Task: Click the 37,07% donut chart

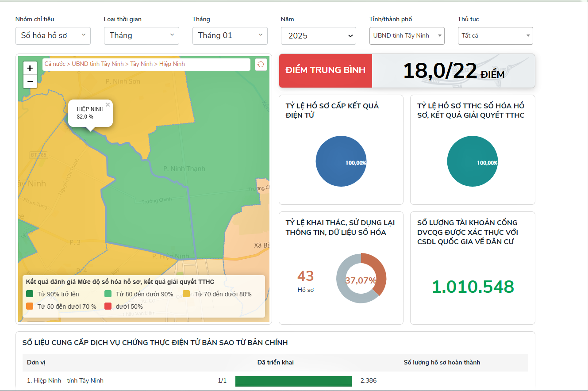Action: [x=361, y=278]
